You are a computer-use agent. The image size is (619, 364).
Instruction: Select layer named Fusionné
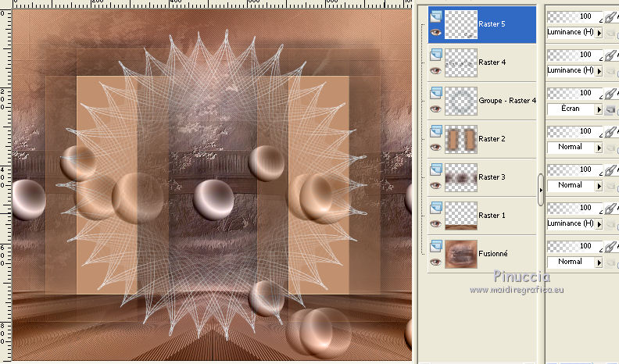point(493,254)
